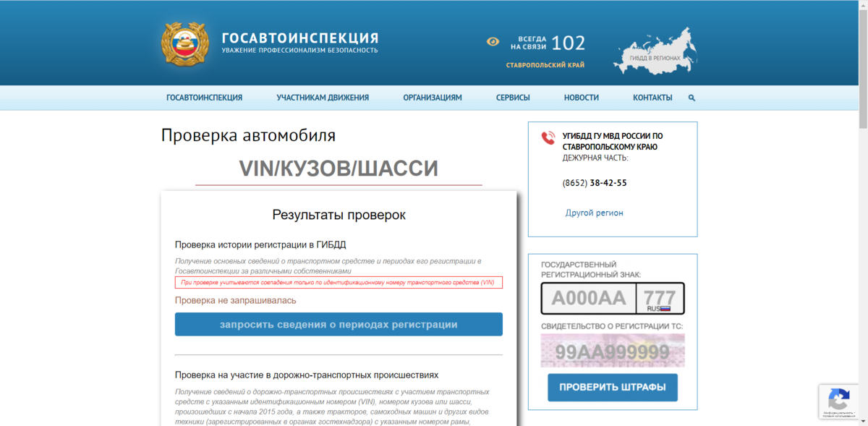Open the НОВОСТИ menu
The image size is (868, 426).
581,98
